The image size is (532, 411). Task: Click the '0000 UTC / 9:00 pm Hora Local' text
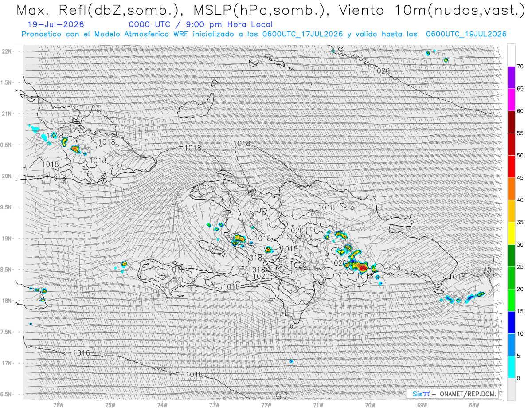[201, 24]
